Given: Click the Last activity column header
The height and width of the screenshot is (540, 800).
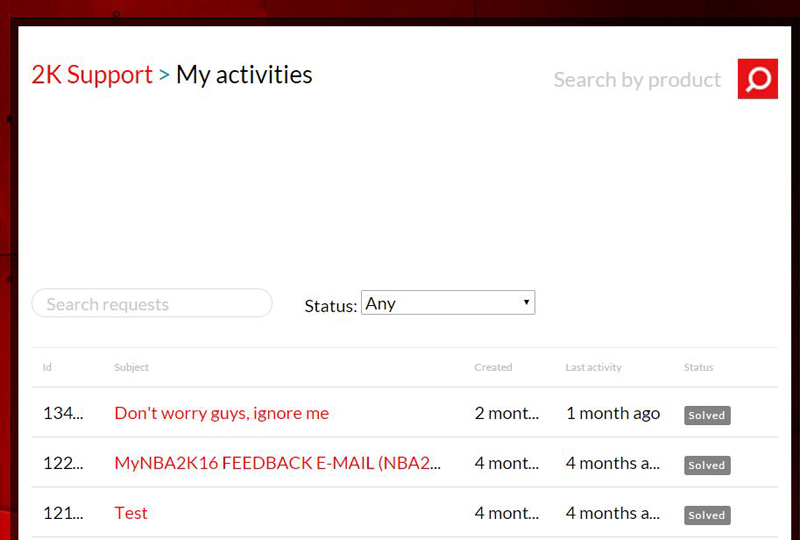Looking at the screenshot, I should tap(593, 367).
